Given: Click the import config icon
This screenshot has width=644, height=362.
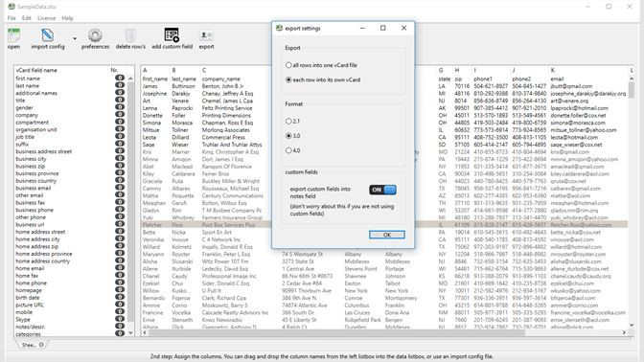Looking at the screenshot, I should pos(48,38).
